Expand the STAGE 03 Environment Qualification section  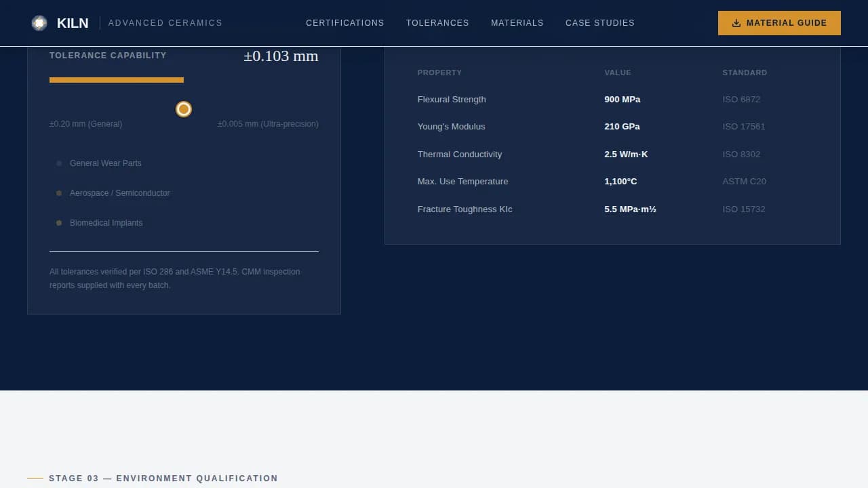[x=163, y=478]
